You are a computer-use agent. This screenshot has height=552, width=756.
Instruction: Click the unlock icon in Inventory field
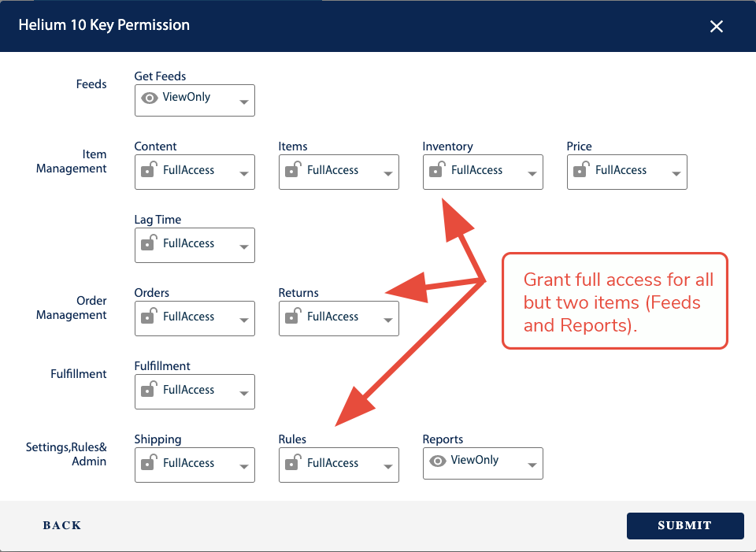tap(435, 169)
